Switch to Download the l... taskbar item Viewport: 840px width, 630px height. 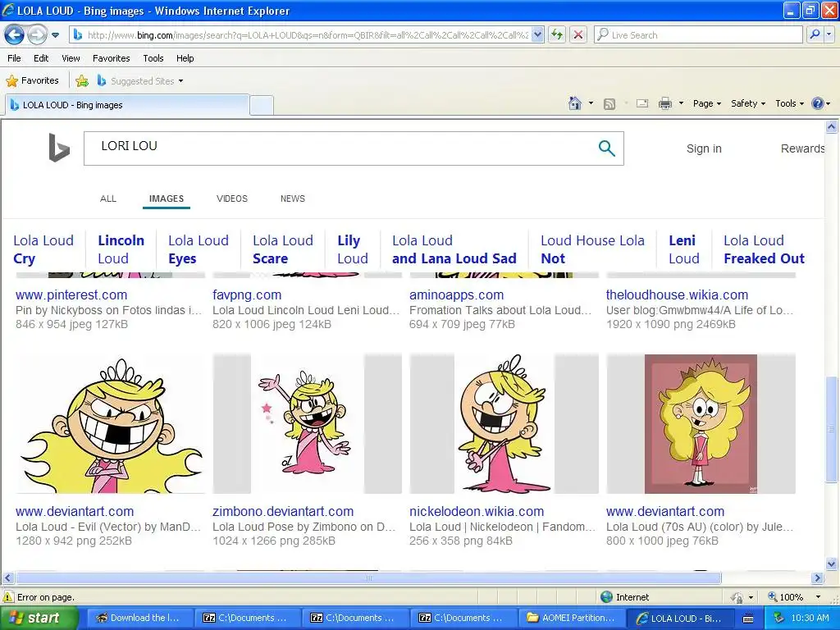click(138, 619)
